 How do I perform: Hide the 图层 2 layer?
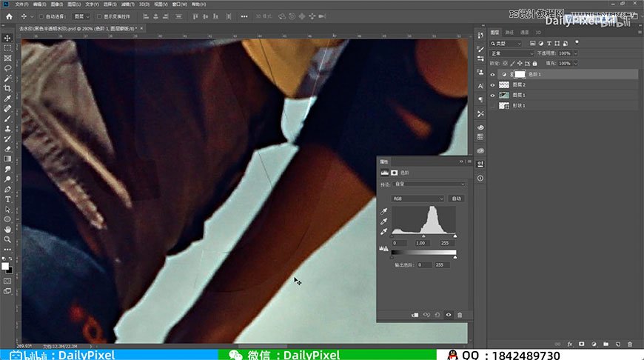pyautogui.click(x=492, y=84)
